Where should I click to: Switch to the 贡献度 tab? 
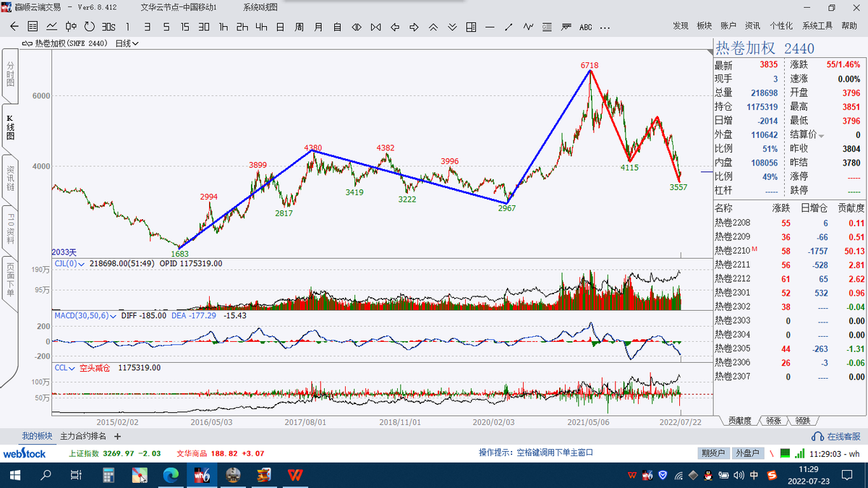pyautogui.click(x=739, y=420)
